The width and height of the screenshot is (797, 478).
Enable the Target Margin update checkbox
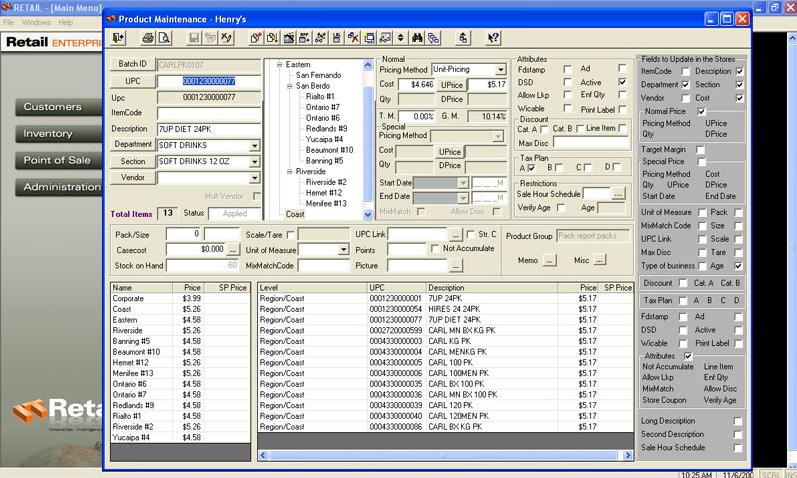(x=700, y=150)
